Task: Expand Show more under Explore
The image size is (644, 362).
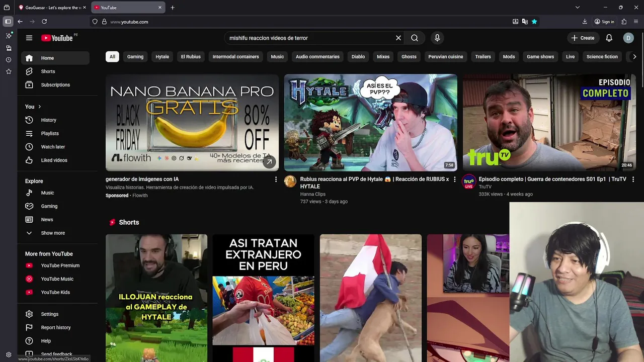Action: tap(55, 233)
